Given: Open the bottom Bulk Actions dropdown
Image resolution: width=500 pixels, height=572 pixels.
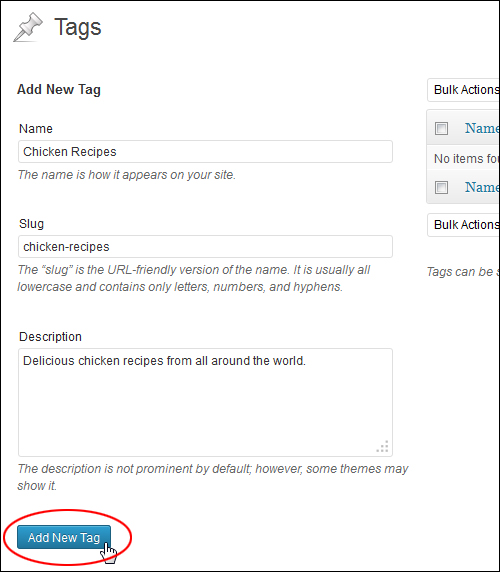Looking at the screenshot, I should pos(463,225).
